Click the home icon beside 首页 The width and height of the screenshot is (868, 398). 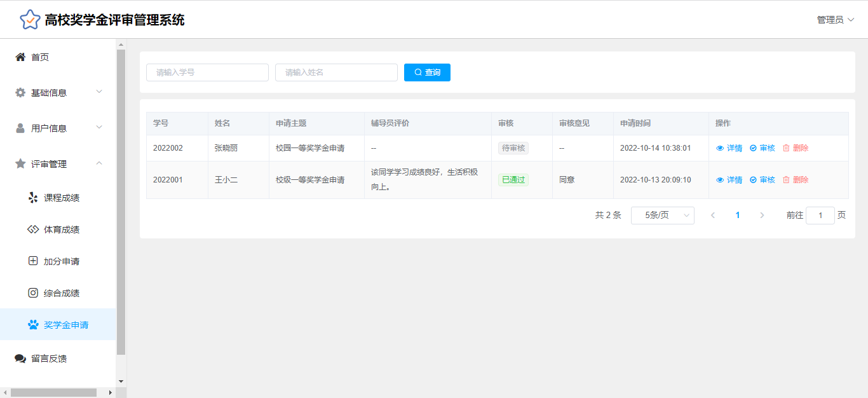(20, 57)
